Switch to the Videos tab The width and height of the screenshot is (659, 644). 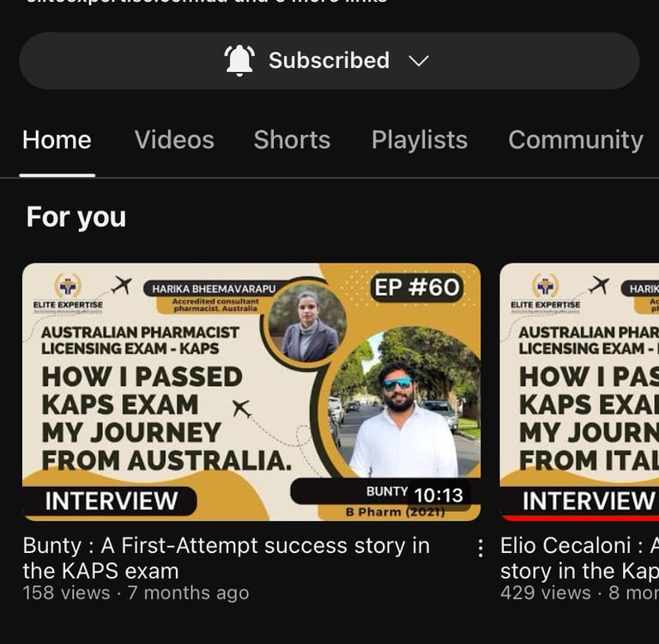click(174, 140)
